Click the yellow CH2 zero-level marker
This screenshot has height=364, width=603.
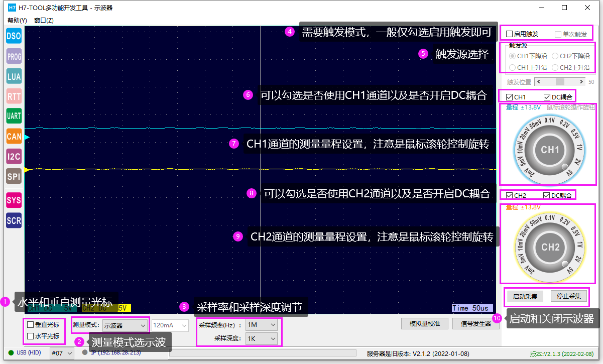pos(27,170)
